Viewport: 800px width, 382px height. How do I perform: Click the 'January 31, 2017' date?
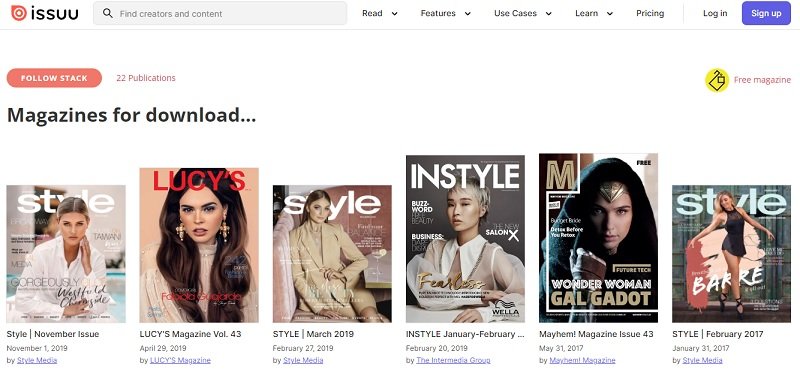(701, 348)
